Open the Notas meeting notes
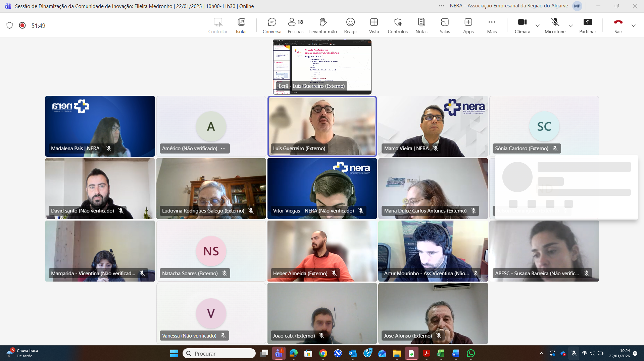Screen dimensions: 644x361 click(x=421, y=26)
